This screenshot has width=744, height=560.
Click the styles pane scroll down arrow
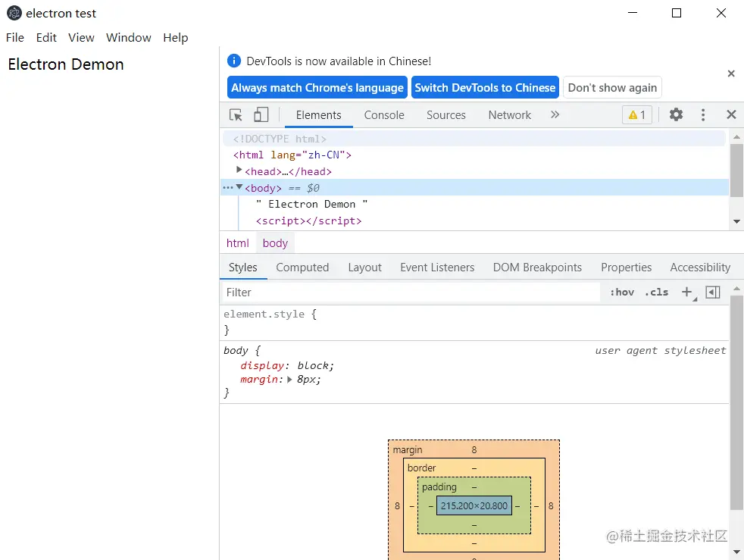(736, 552)
